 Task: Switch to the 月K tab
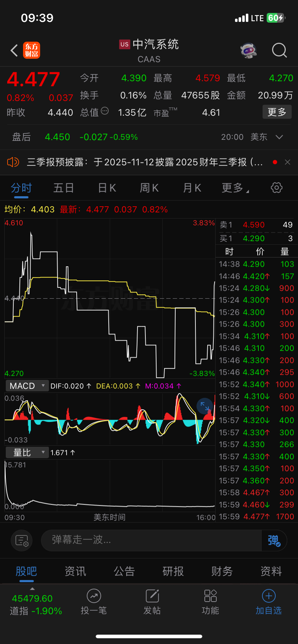[192, 188]
